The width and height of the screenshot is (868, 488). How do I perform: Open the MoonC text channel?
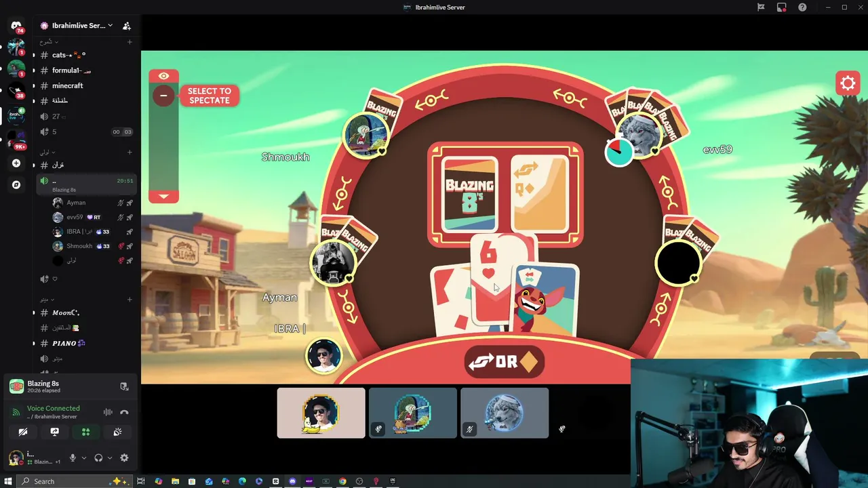[x=85, y=312]
